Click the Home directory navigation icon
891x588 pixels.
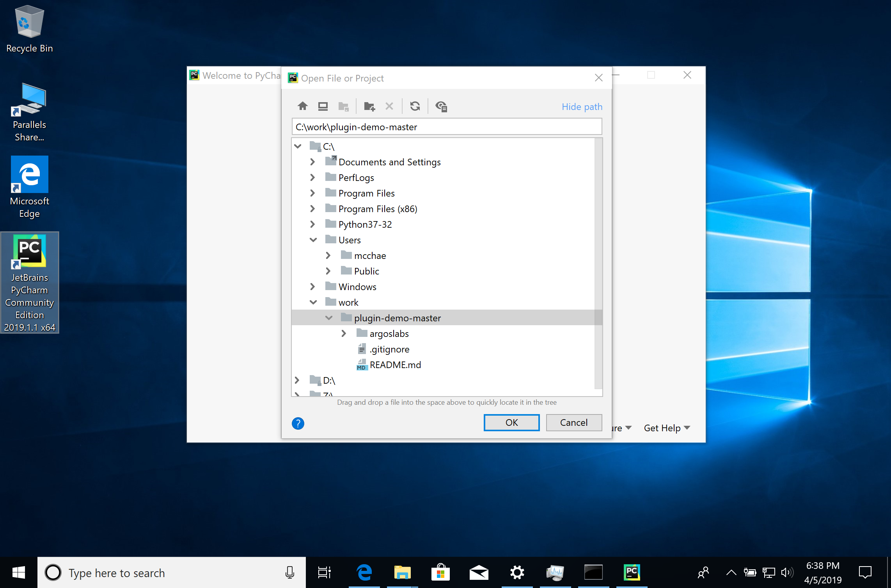pyautogui.click(x=303, y=106)
